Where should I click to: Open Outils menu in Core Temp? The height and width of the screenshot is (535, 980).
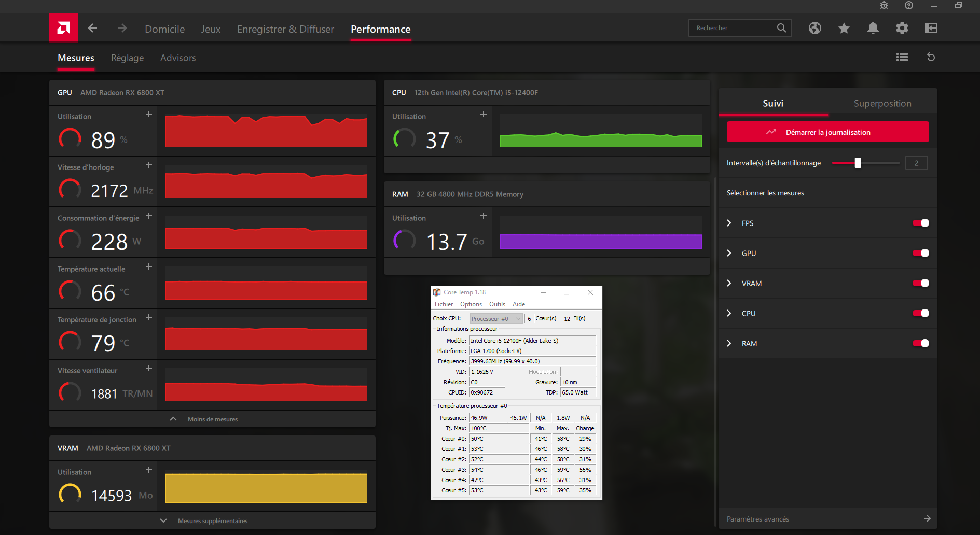point(497,304)
